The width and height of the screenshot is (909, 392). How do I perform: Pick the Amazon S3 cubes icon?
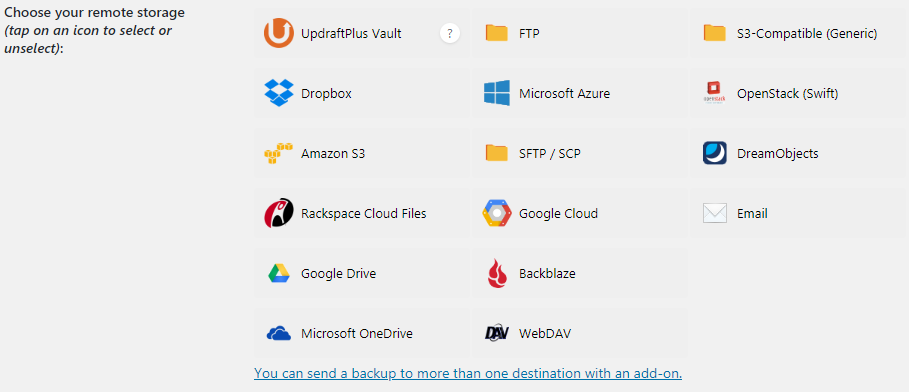coord(279,154)
